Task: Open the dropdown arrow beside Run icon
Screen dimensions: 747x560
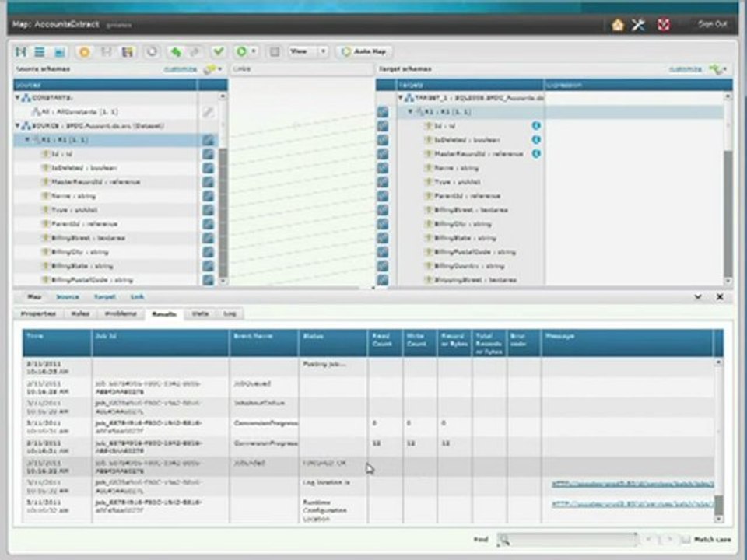Action: [x=254, y=51]
